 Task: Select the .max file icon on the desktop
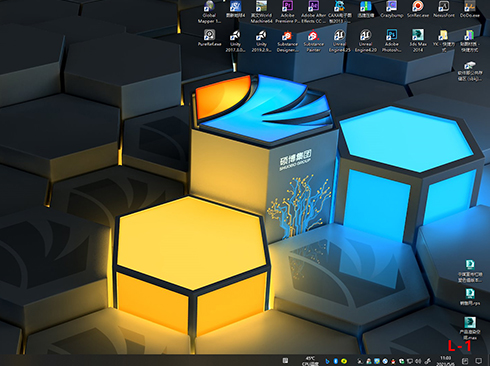click(470, 328)
